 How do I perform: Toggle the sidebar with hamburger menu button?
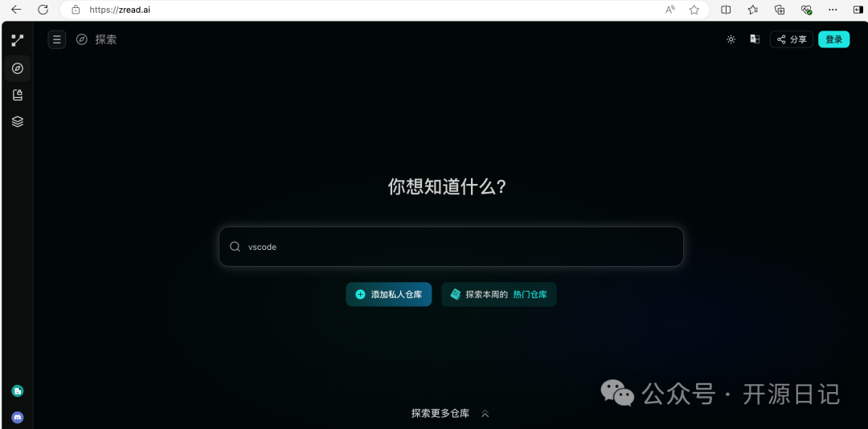point(57,39)
